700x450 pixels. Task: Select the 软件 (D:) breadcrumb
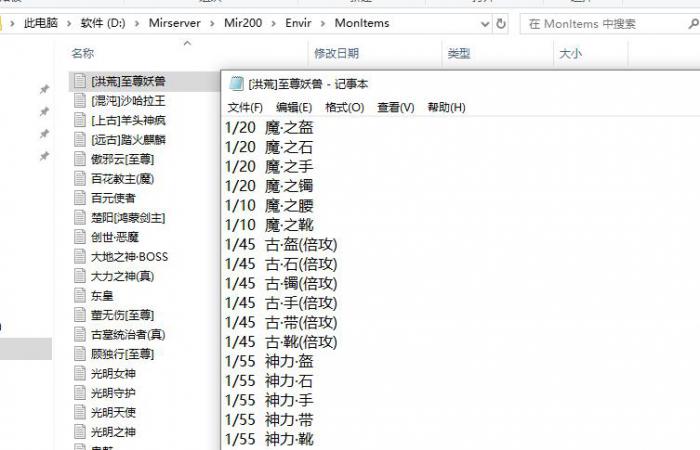pyautogui.click(x=103, y=23)
